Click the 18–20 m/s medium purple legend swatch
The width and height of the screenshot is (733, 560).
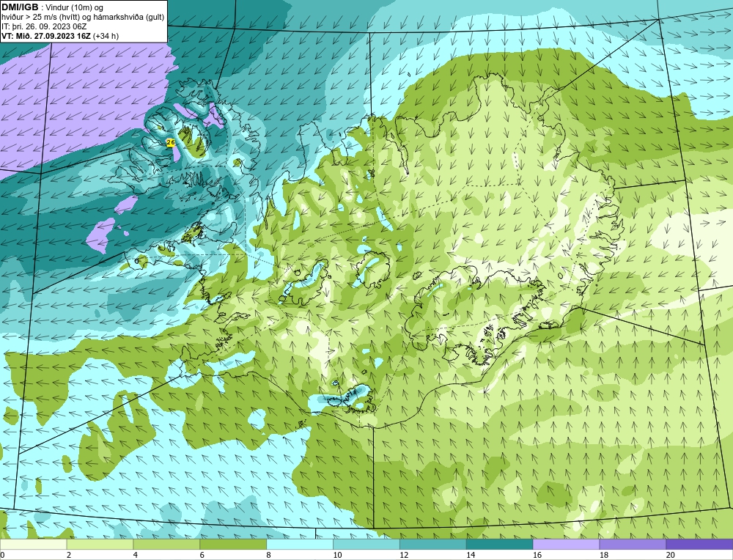[x=633, y=545]
